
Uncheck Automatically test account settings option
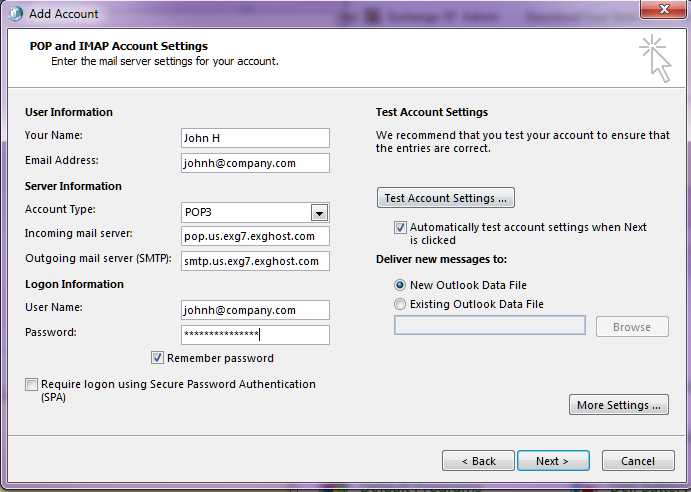[401, 228]
